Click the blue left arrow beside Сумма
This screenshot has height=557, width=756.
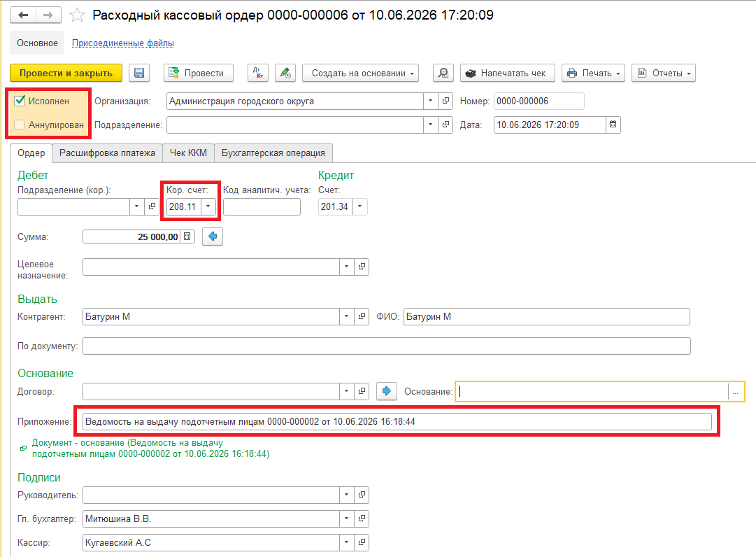tap(213, 237)
